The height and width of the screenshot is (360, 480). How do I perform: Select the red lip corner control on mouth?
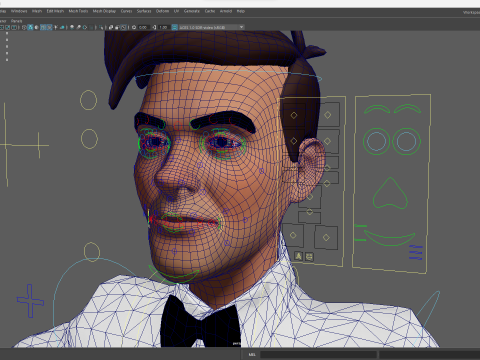pyautogui.click(x=151, y=219)
